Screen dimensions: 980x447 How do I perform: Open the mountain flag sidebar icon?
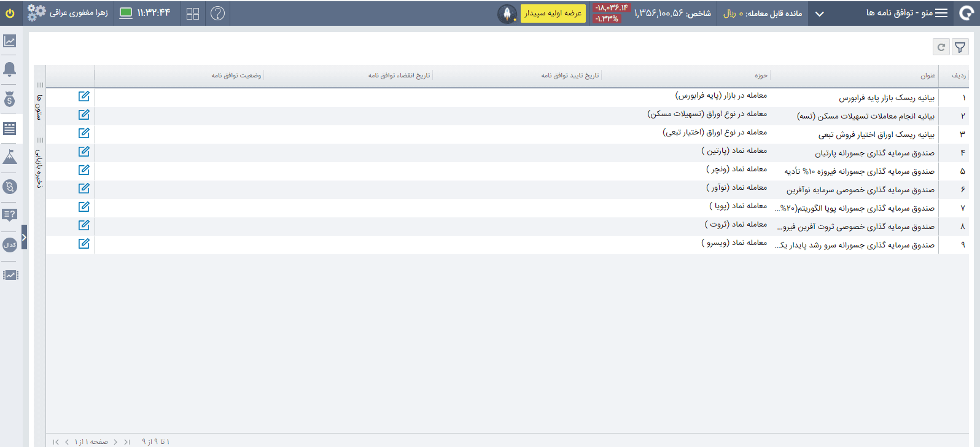[10, 157]
